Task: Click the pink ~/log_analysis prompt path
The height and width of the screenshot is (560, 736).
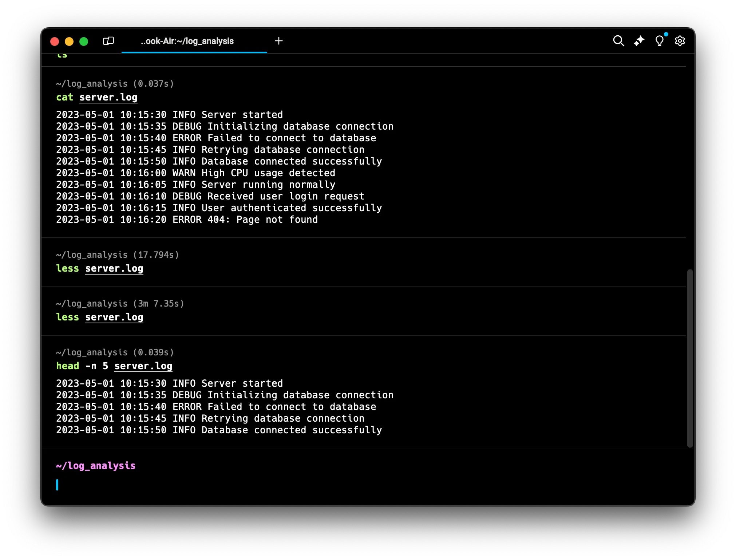Action: pyautogui.click(x=96, y=466)
